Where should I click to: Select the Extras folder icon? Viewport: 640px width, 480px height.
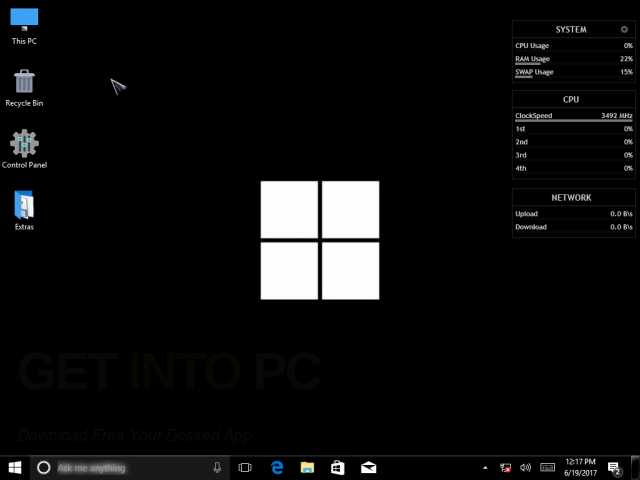24,210
